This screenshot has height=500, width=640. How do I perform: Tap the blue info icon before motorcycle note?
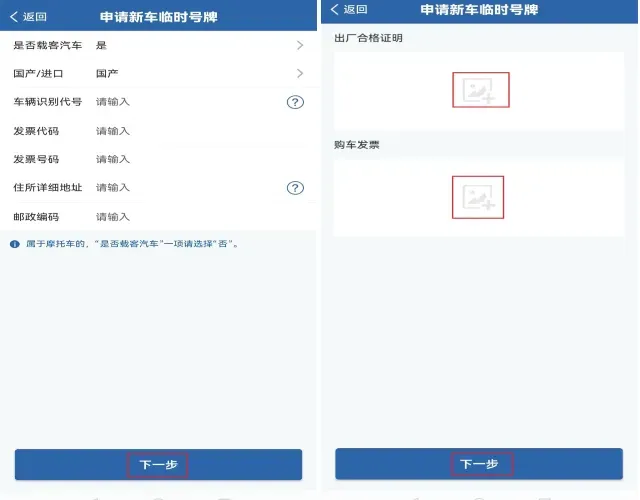pos(15,244)
